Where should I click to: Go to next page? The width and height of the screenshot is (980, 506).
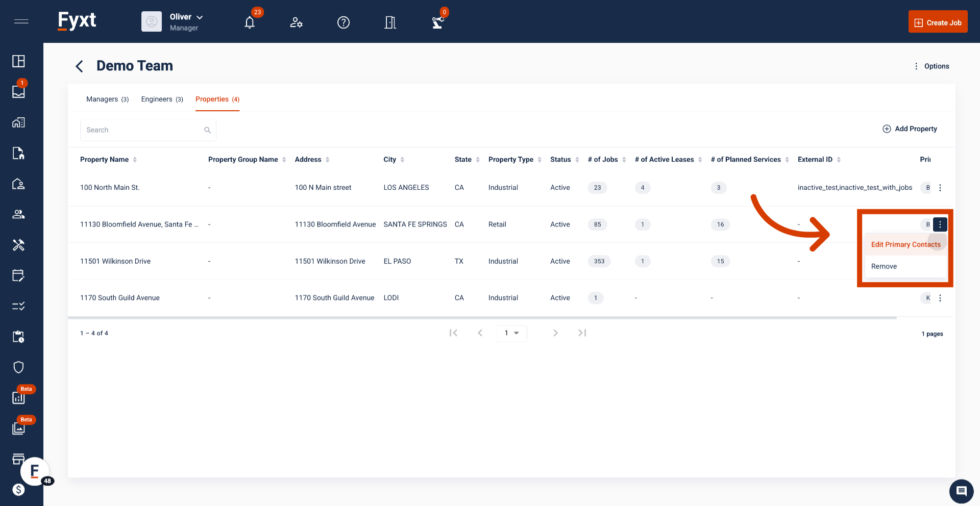(555, 333)
